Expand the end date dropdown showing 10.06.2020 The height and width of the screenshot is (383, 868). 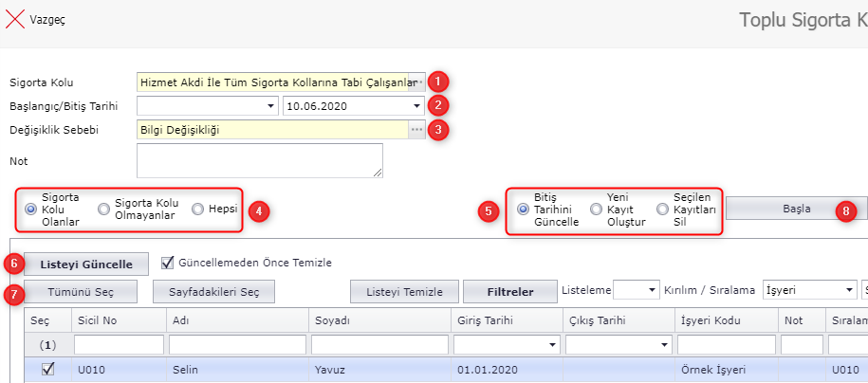(x=416, y=106)
